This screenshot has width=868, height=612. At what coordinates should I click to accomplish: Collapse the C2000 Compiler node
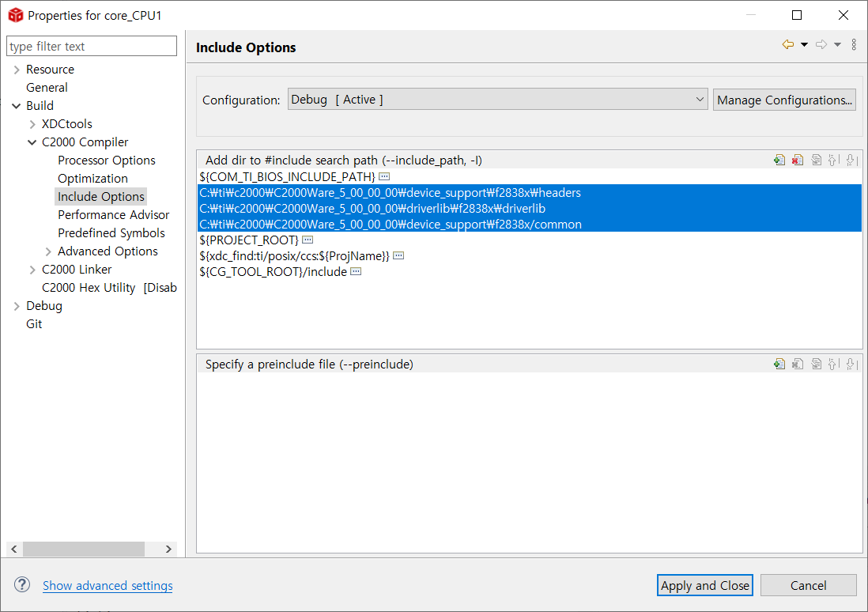pyautogui.click(x=32, y=142)
